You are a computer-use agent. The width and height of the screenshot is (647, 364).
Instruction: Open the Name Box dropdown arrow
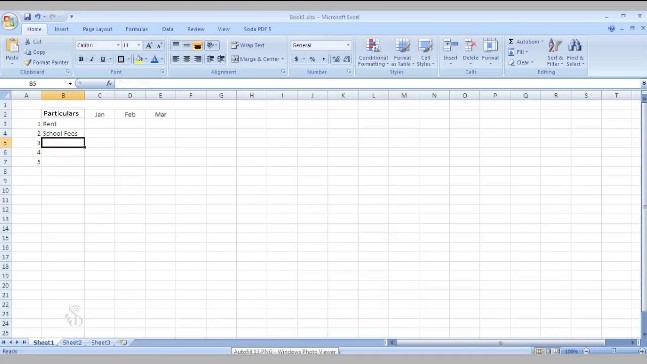coord(70,84)
